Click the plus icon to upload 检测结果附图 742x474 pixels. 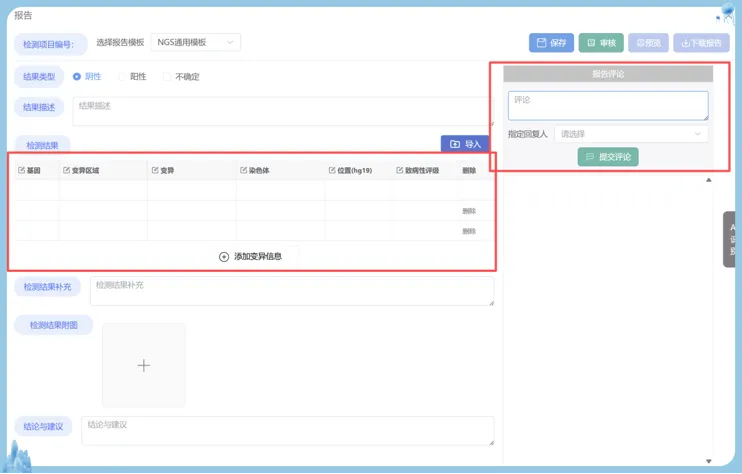pos(143,365)
